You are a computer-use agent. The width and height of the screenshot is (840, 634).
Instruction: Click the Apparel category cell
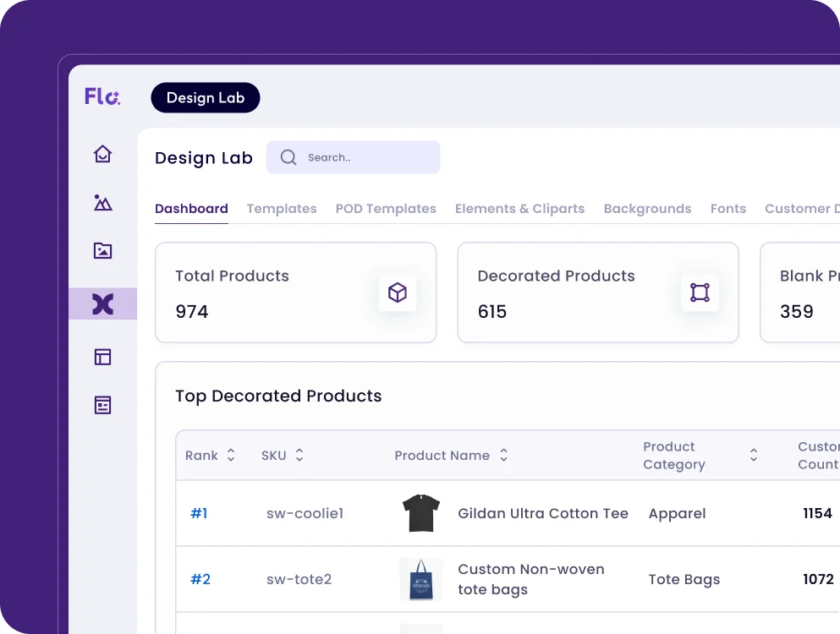point(677,513)
